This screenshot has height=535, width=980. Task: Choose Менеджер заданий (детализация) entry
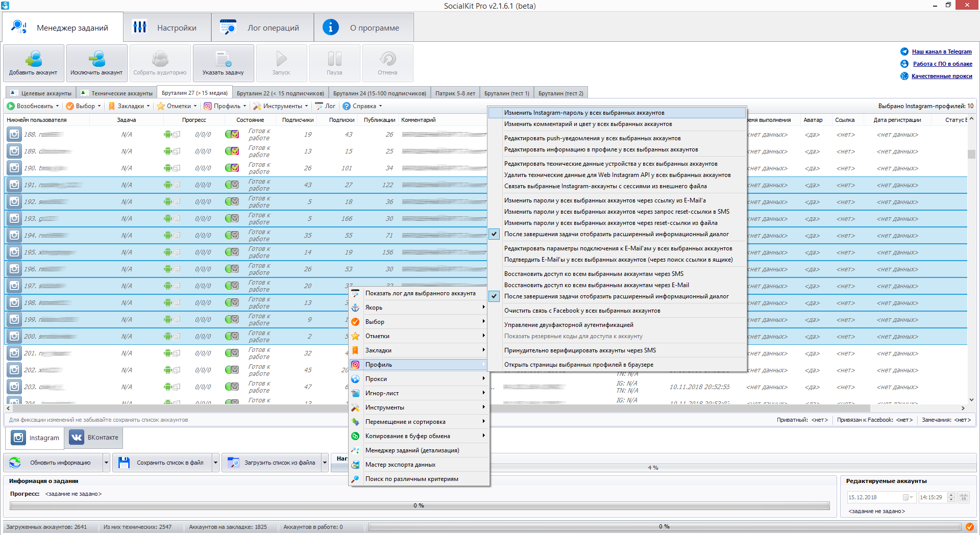419,450
